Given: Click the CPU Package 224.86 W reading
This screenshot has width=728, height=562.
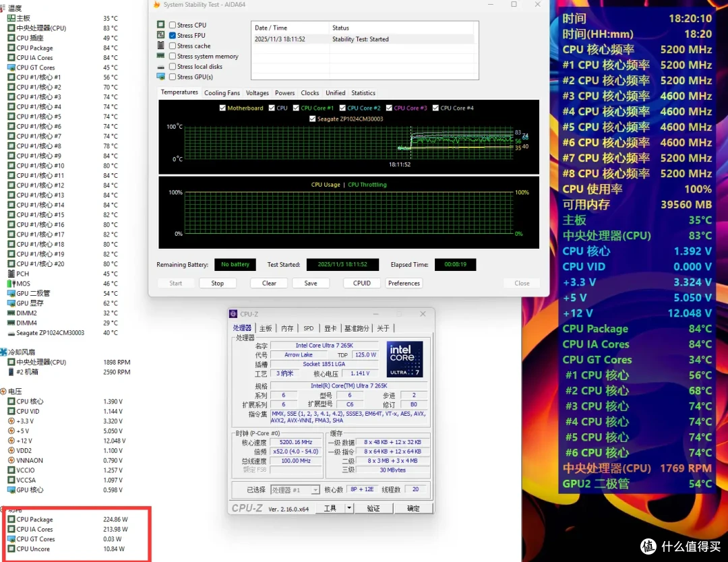Looking at the screenshot, I should pyautogui.click(x=115, y=520).
